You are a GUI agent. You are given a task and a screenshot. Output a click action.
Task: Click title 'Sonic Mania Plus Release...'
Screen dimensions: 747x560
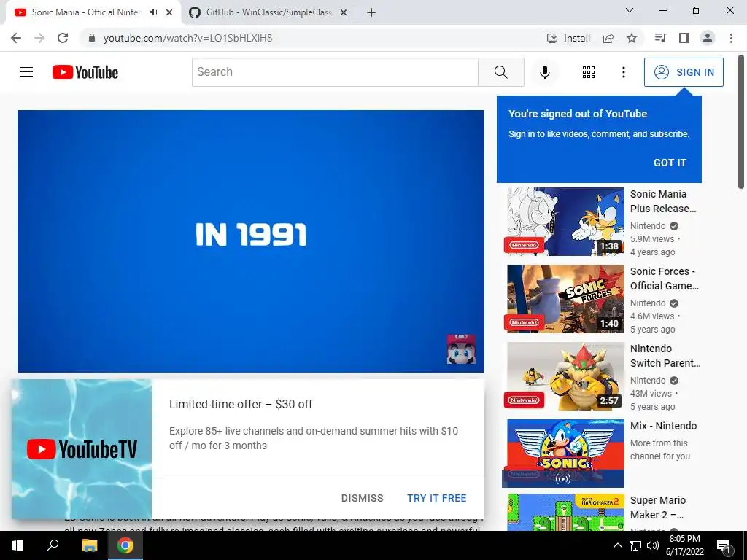click(663, 201)
